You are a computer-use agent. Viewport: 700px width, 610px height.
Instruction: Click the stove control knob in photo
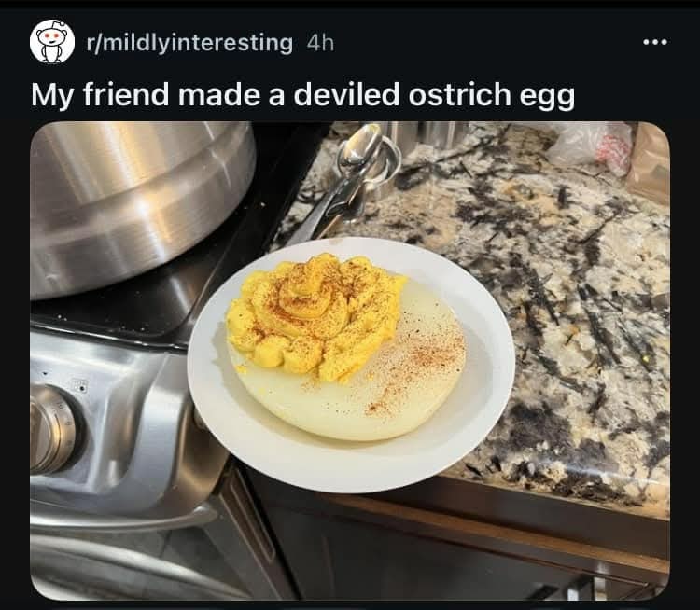(52, 429)
